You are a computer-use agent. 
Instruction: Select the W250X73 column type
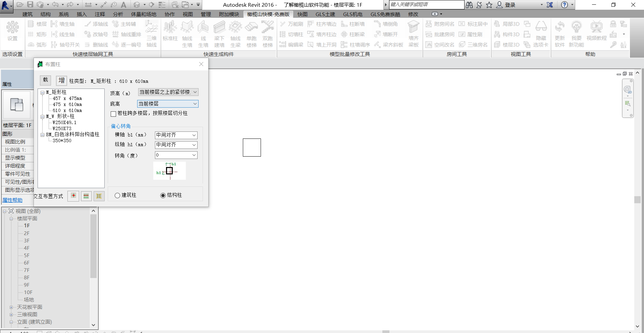(62, 129)
